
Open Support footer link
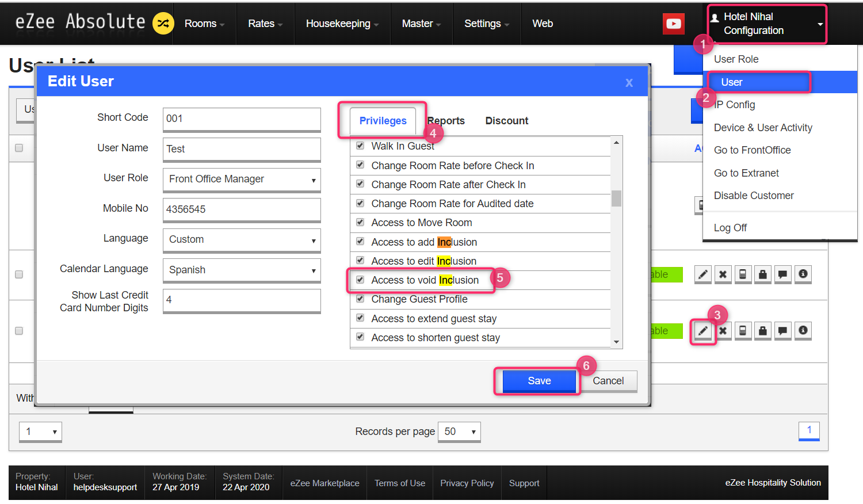click(x=524, y=483)
